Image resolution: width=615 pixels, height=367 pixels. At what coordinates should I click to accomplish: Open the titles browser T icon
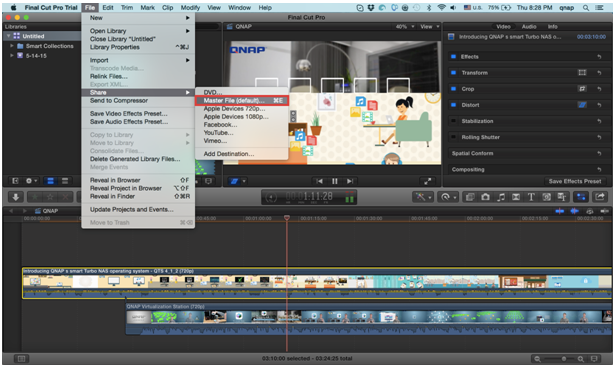point(531,197)
